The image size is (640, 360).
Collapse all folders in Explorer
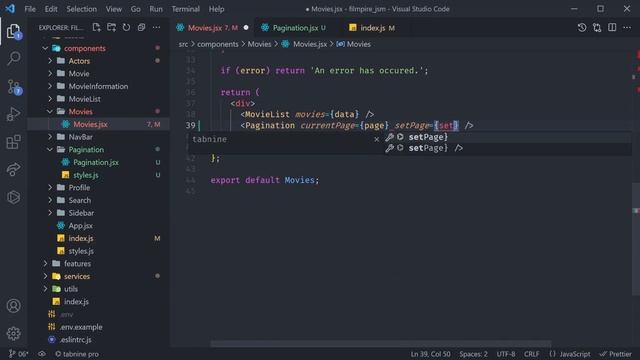[141, 27]
